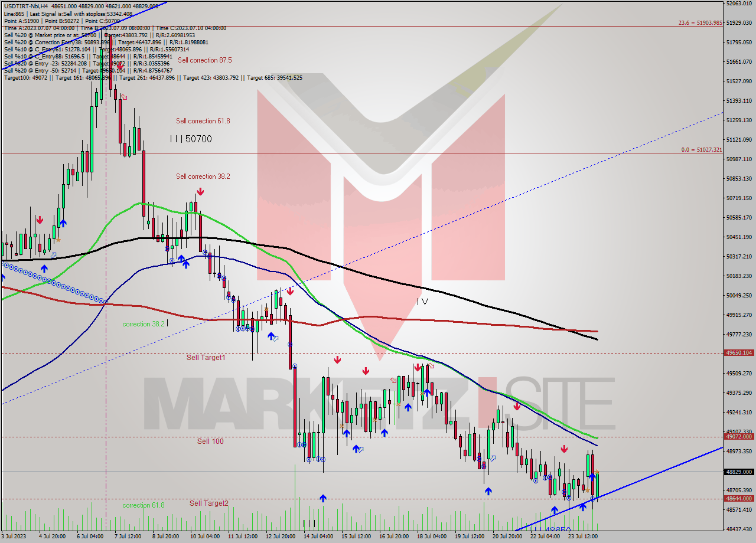Viewport: 756px width, 543px height.
Task: Click the '0.0 = 51027.321' Fibonacci level label
Action: [702, 150]
